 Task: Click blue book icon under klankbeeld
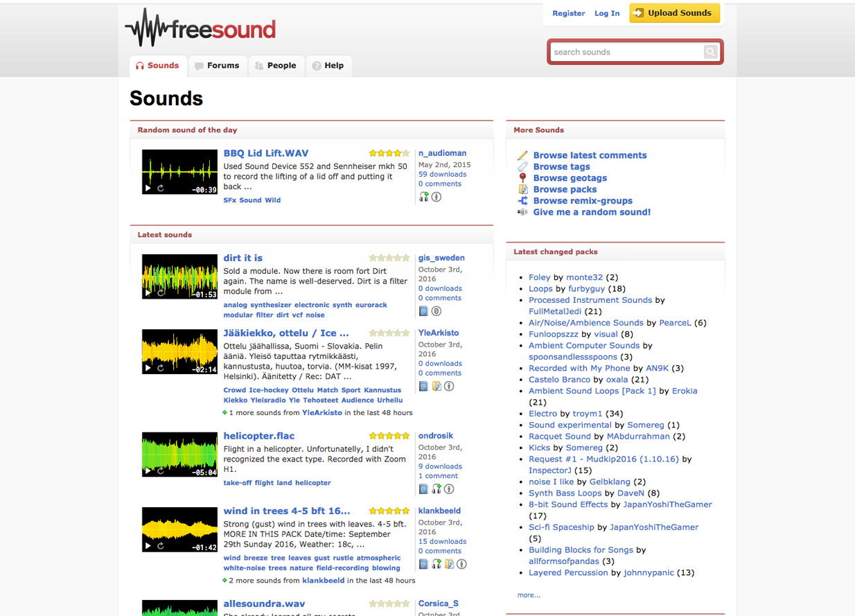click(x=423, y=564)
